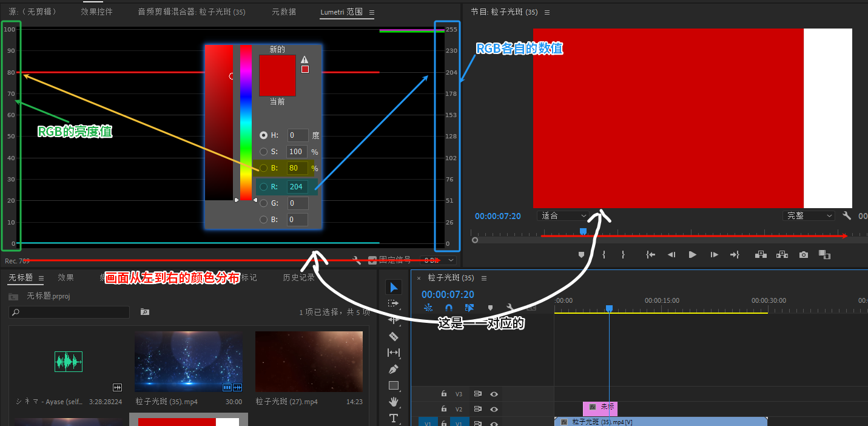This screenshot has height=426, width=868.
Task: Open 无标题 project panel menu
Action: click(41, 278)
